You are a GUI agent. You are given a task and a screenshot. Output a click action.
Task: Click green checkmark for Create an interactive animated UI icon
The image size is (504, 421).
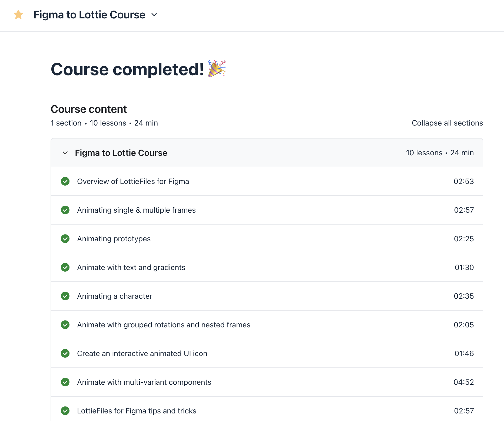[65, 353]
